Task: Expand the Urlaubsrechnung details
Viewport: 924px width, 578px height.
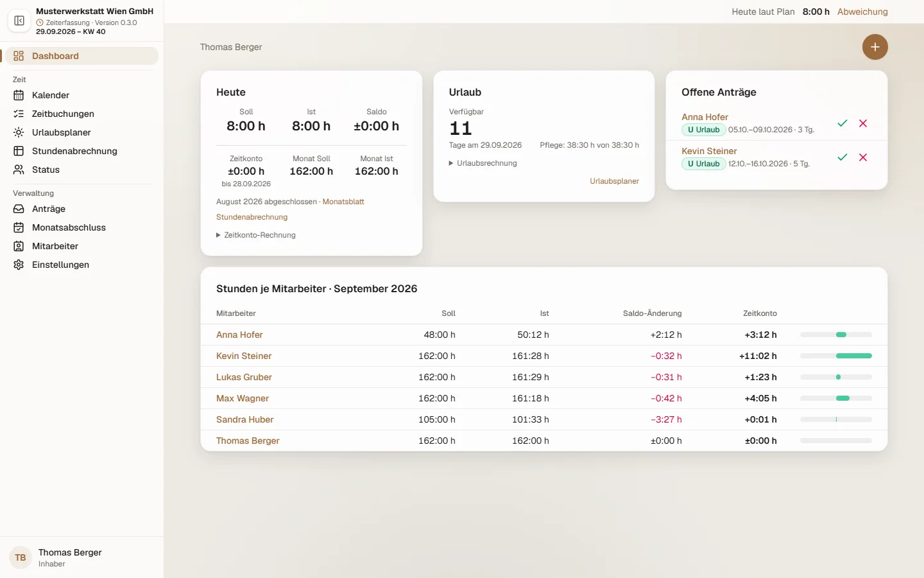Action: tap(483, 163)
